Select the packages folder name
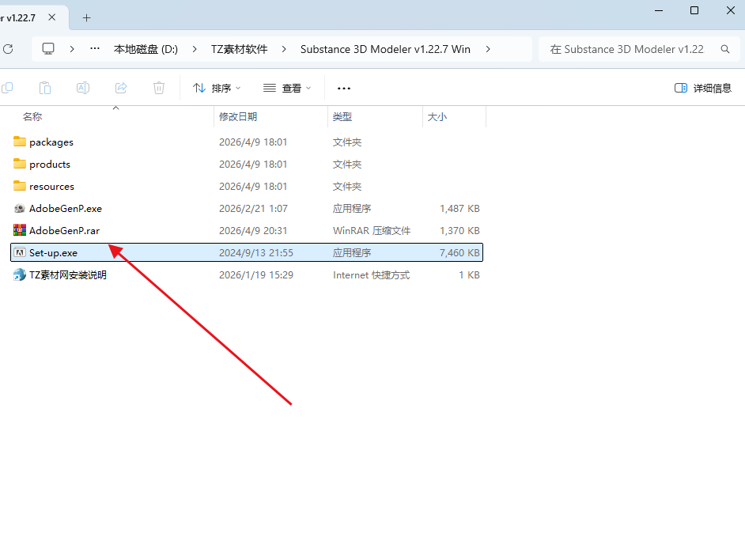This screenshot has width=745, height=560. 51,142
